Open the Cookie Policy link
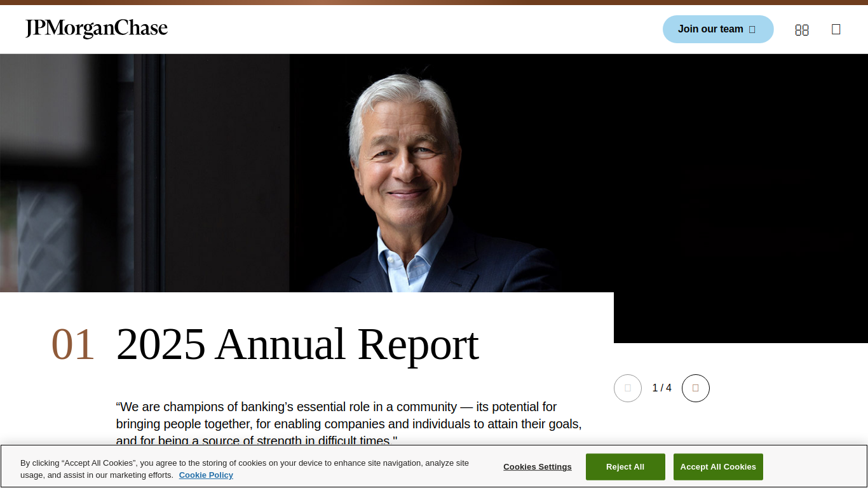This screenshot has width=868, height=488. pos(206,475)
